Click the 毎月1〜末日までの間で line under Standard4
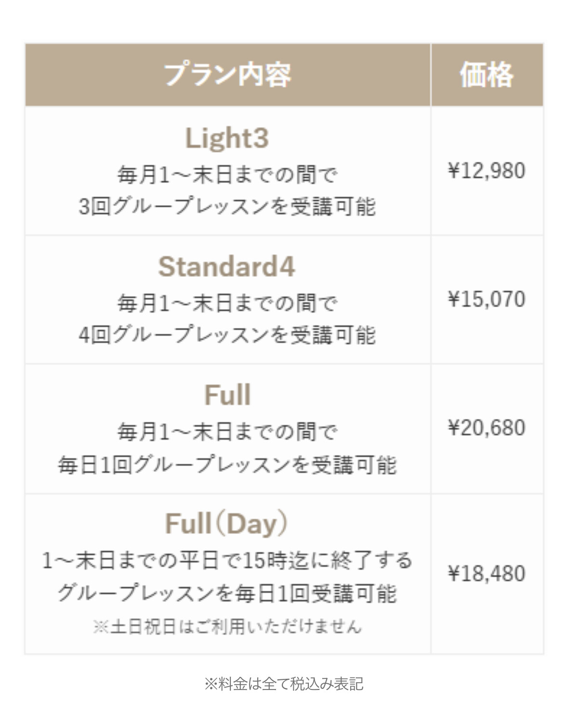The width and height of the screenshot is (568, 728). [227, 303]
